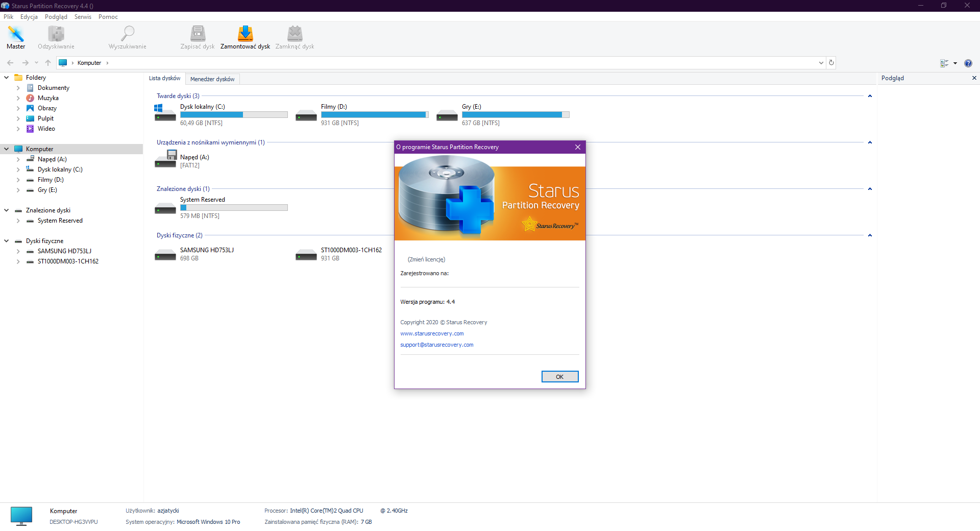The width and height of the screenshot is (980, 531).
Task: Select the Napęd (A:) floppy drive icon
Action: 165,159
